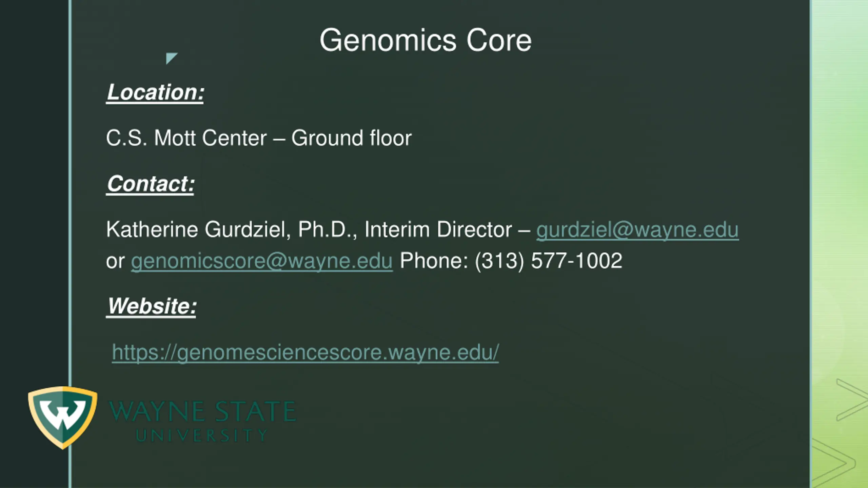Select the Website: heading
The image size is (868, 488).
152,306
